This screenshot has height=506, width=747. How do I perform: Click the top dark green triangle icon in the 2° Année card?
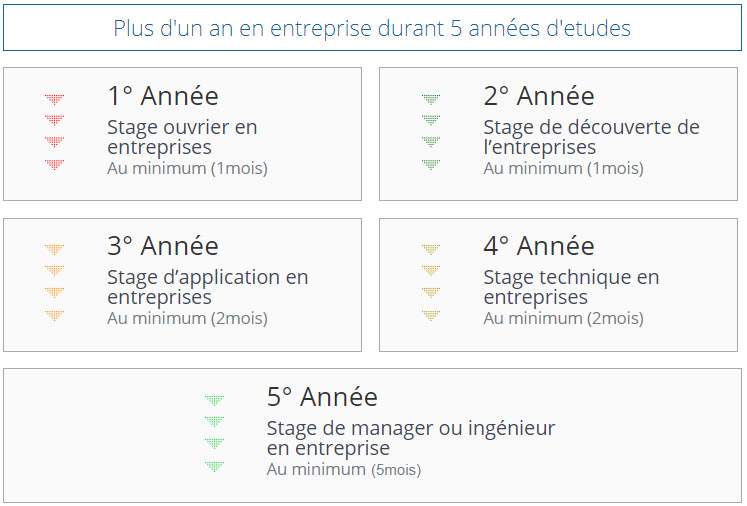coord(431,99)
